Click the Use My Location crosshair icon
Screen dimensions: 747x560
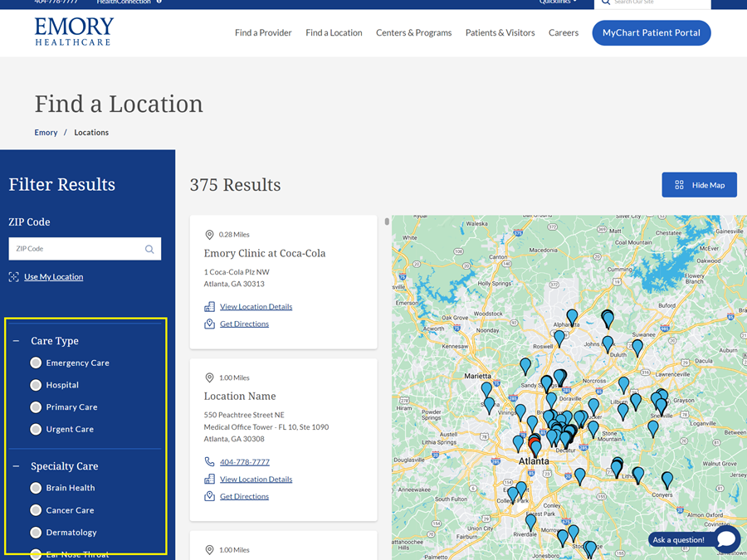[x=14, y=276]
